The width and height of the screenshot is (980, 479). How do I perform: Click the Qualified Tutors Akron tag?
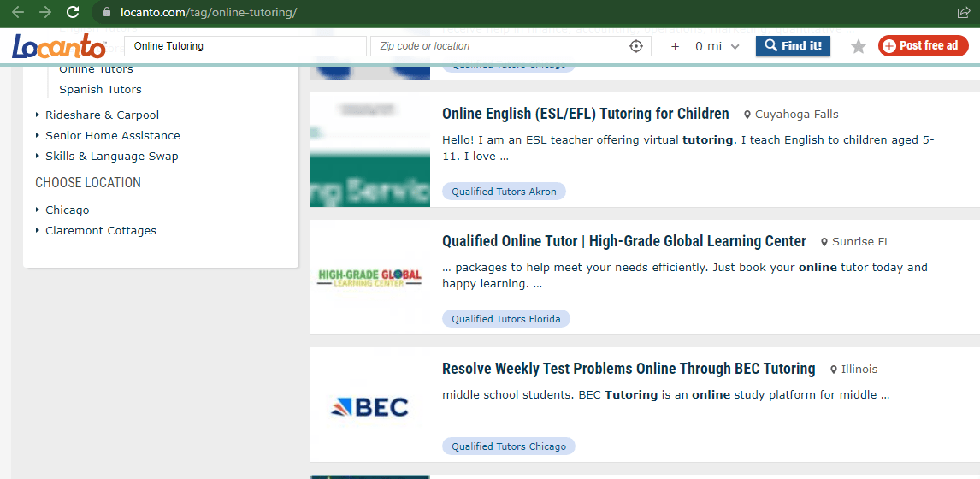click(504, 192)
